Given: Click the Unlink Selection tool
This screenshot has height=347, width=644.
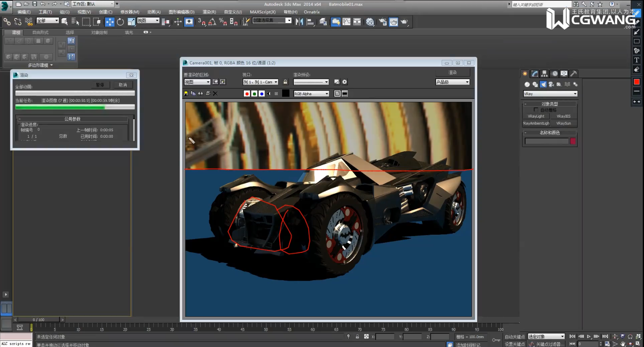Looking at the screenshot, I should click(x=18, y=21).
